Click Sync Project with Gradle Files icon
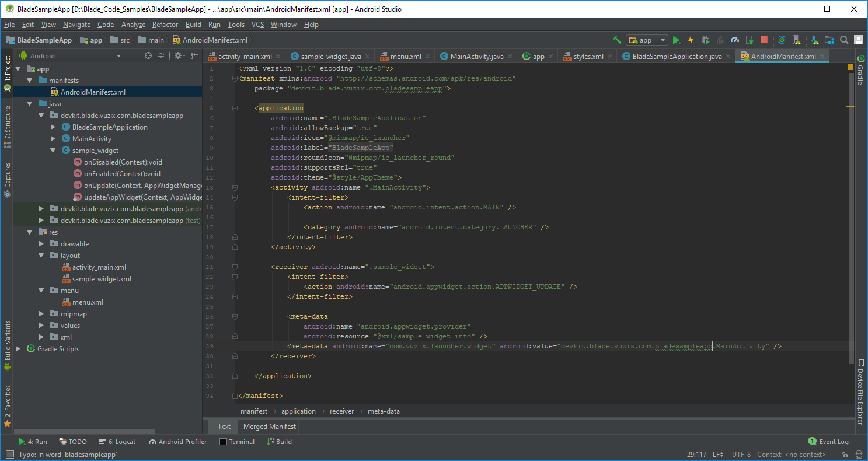Image resolution: width=868 pixels, height=461 pixels. point(782,40)
